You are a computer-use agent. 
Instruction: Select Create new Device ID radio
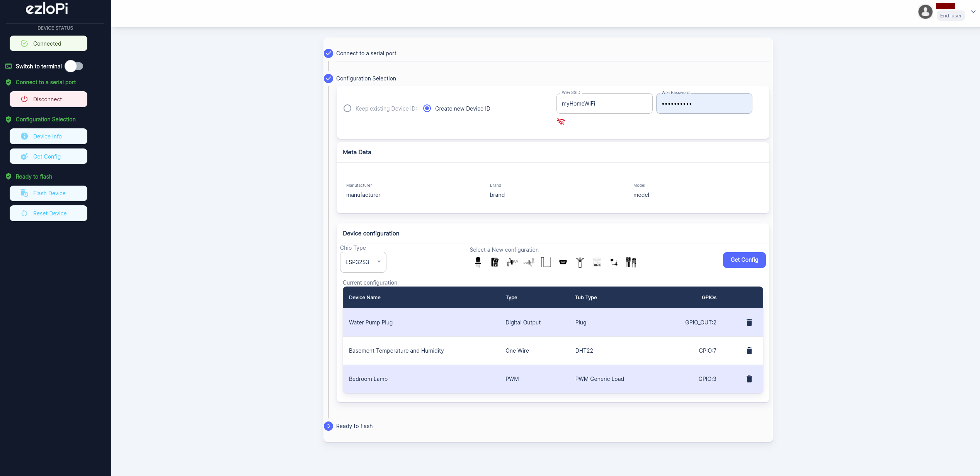coord(427,108)
